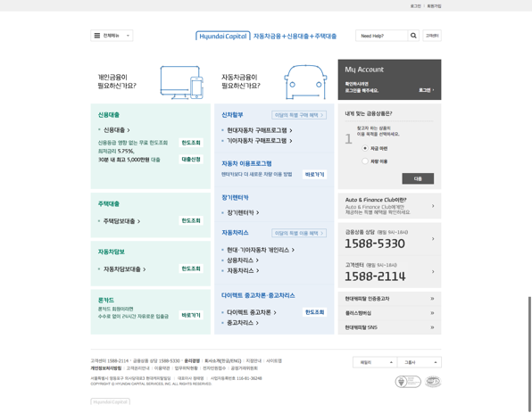Click 바로가기 button in 론카드 box
The width and height of the screenshot is (532, 413).
click(191, 316)
